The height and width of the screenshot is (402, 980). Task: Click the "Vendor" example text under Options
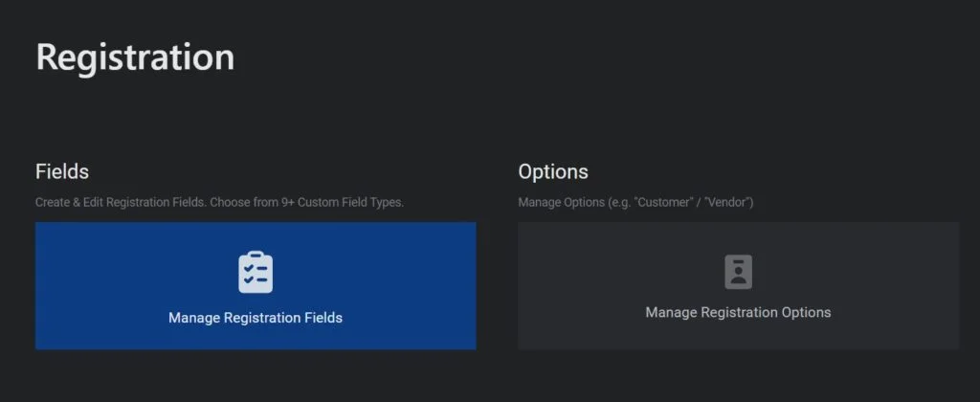pyautogui.click(x=727, y=203)
